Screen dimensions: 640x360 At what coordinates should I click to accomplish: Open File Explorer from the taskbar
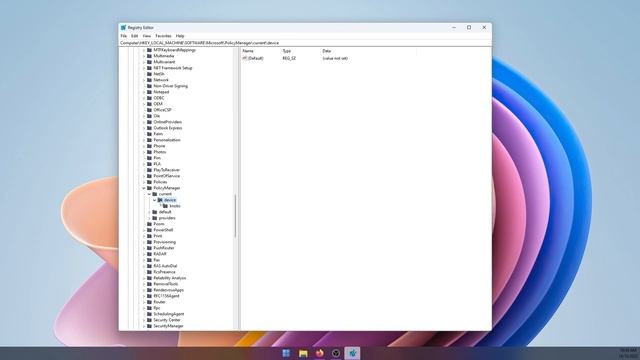click(x=303, y=353)
